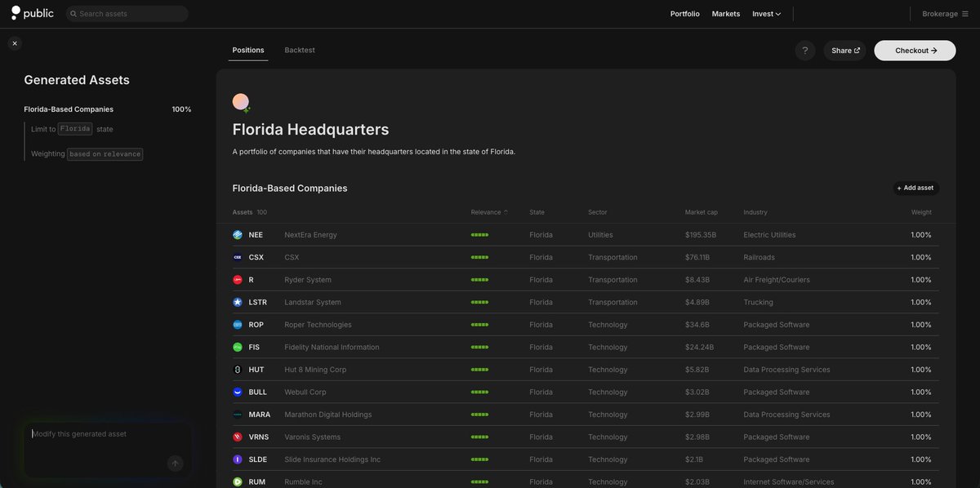Click the 'Webull Corp' company name
Image resolution: width=980 pixels, height=488 pixels.
coord(305,392)
